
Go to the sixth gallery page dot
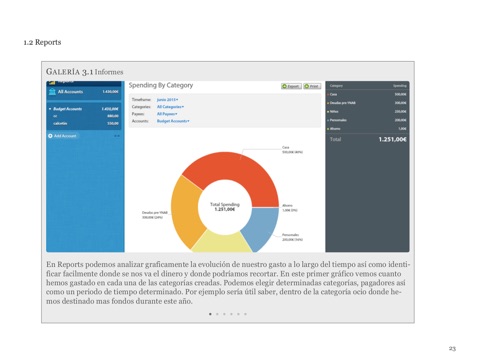[246, 314]
